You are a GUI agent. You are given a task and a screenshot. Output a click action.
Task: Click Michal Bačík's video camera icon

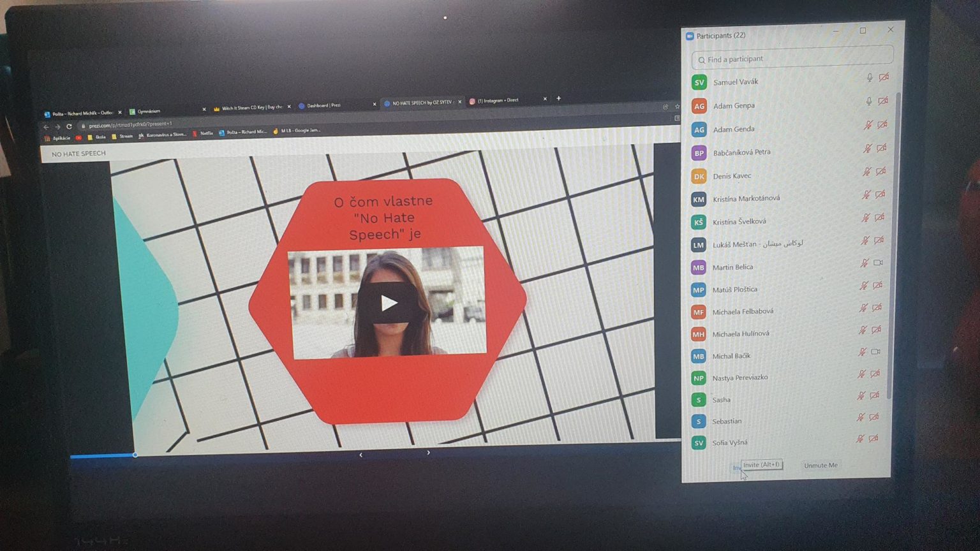[876, 351]
